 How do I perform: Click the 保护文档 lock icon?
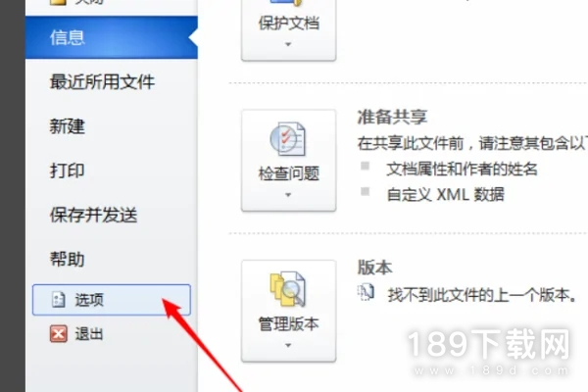(x=287, y=3)
